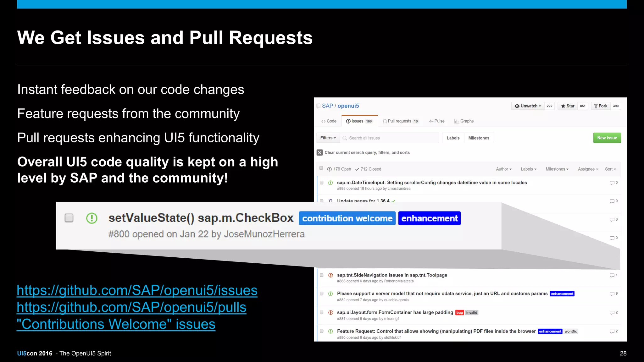Click the clear search filters X icon
The image size is (644, 362).
tap(320, 153)
